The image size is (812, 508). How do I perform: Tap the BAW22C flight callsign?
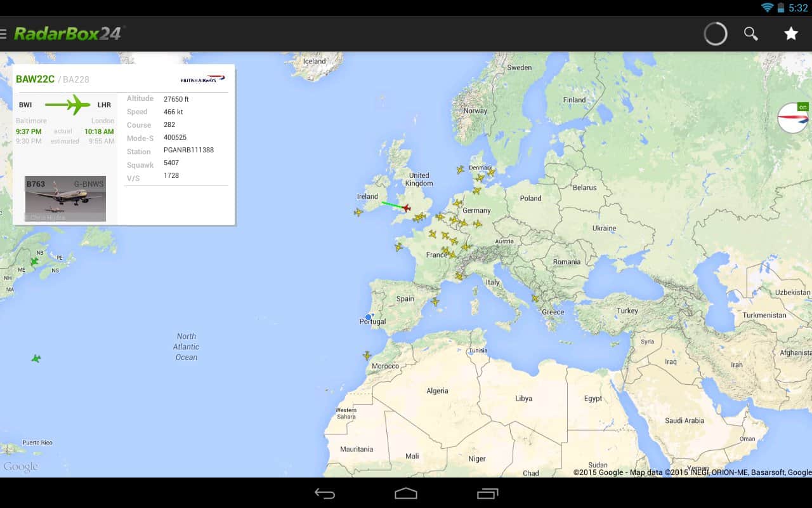(x=35, y=79)
